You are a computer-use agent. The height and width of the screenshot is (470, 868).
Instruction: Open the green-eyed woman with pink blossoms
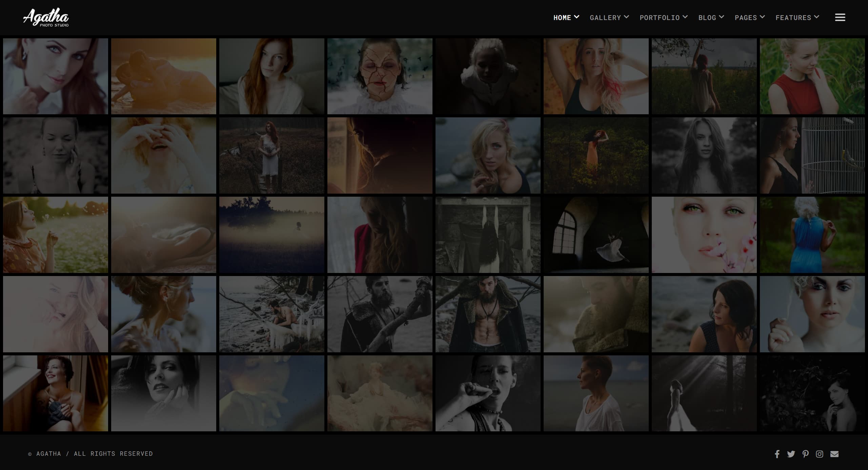tap(704, 235)
